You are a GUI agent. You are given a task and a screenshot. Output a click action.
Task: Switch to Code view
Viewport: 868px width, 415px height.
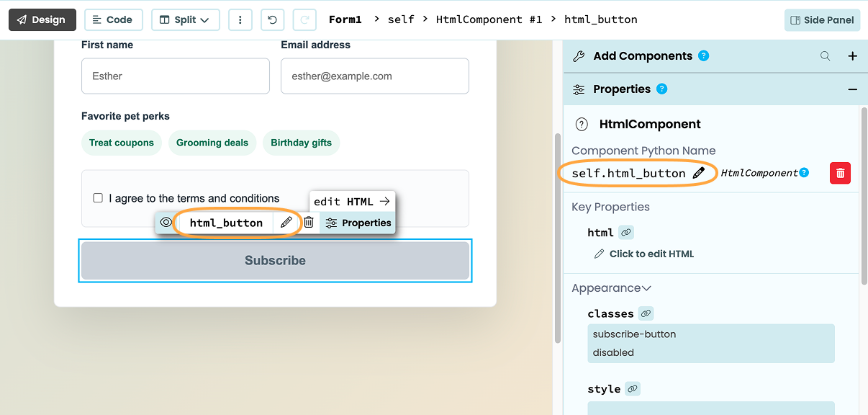pyautogui.click(x=113, y=19)
